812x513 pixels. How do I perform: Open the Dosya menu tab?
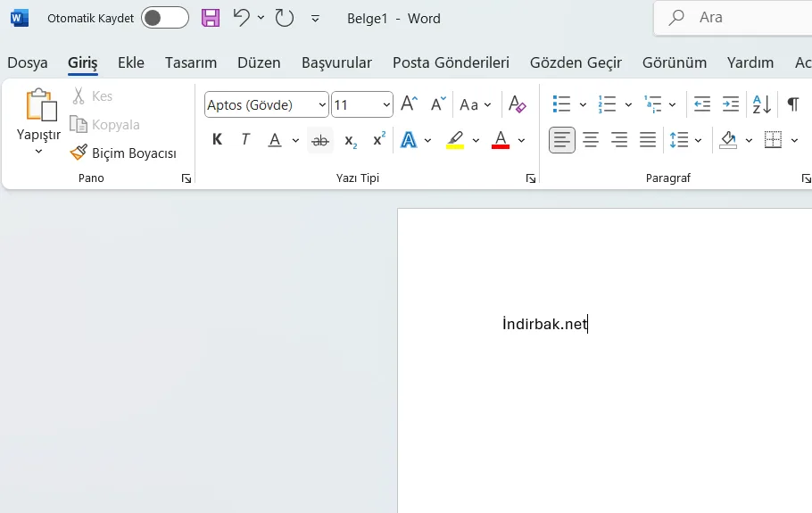tap(28, 62)
